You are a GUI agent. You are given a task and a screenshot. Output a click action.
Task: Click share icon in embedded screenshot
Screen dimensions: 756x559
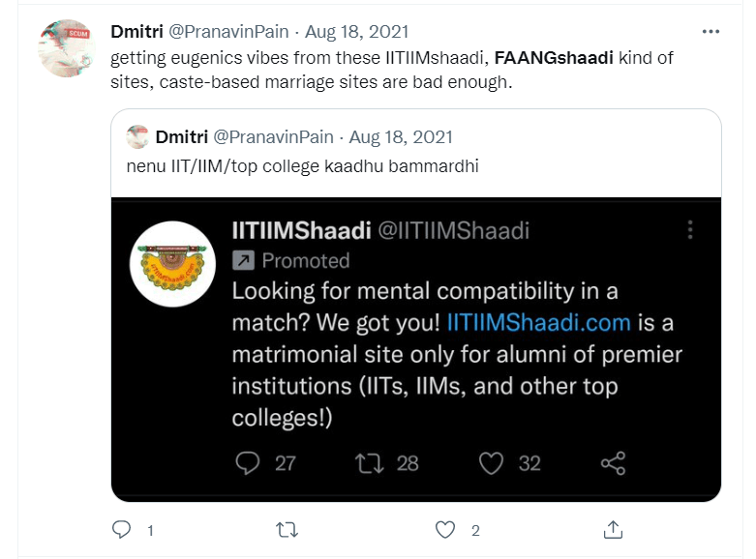click(613, 463)
